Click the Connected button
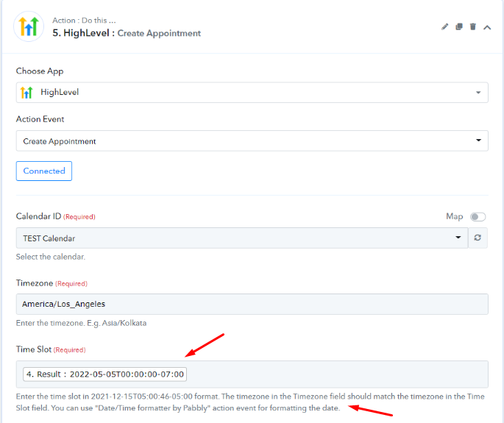The width and height of the screenshot is (504, 423). [44, 171]
